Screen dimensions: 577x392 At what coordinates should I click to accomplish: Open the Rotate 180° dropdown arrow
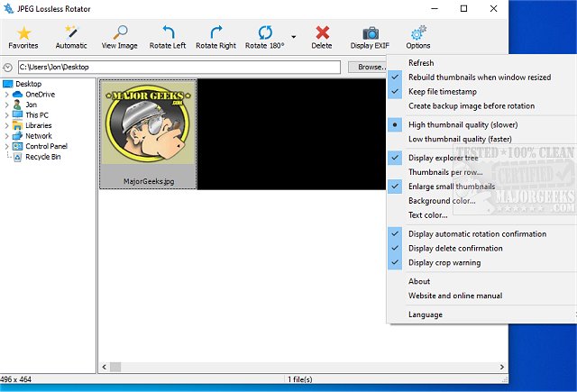(x=294, y=37)
